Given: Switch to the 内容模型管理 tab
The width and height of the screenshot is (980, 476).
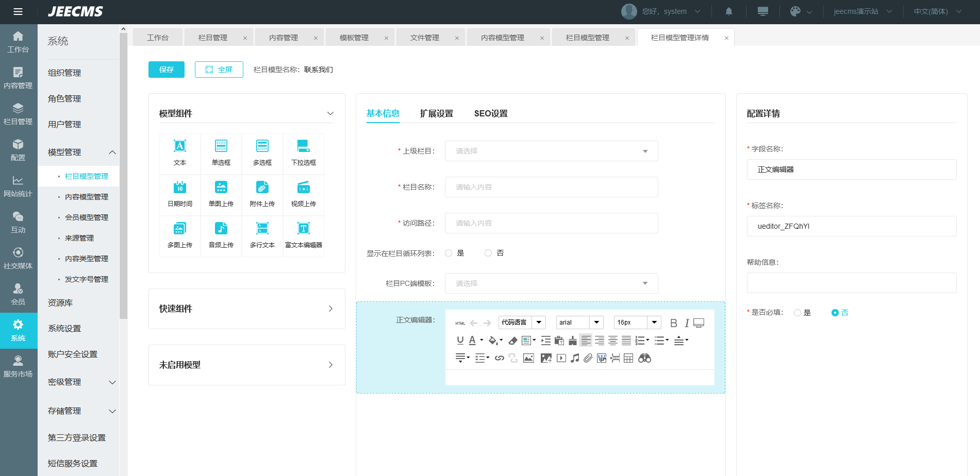Looking at the screenshot, I should 502,38.
